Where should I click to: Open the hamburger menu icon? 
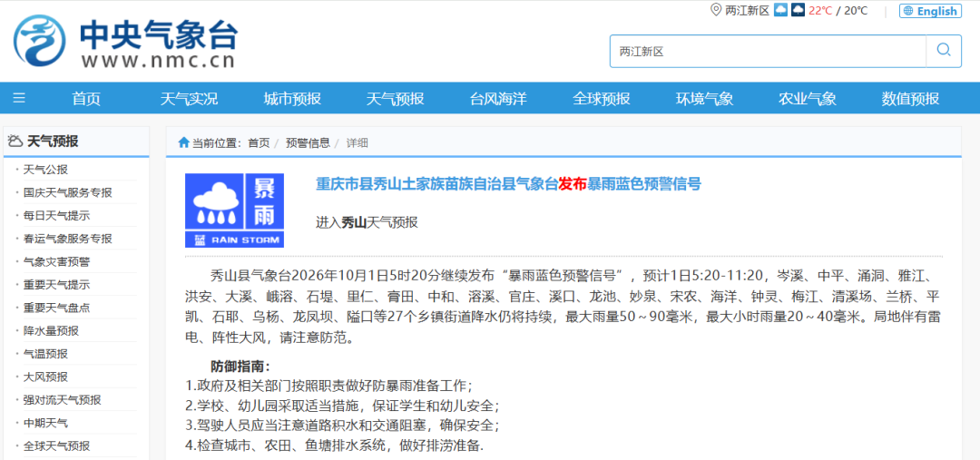pos(19,98)
